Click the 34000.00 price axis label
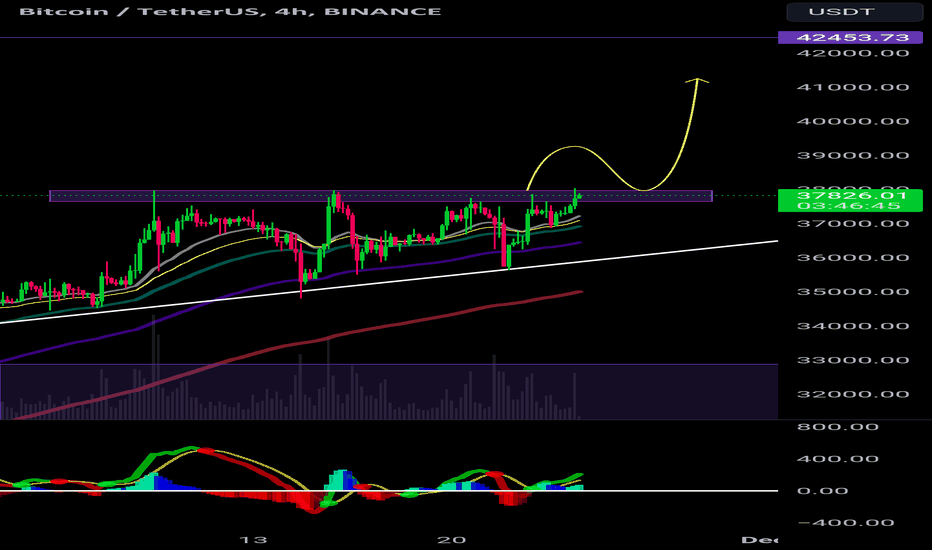 click(853, 326)
